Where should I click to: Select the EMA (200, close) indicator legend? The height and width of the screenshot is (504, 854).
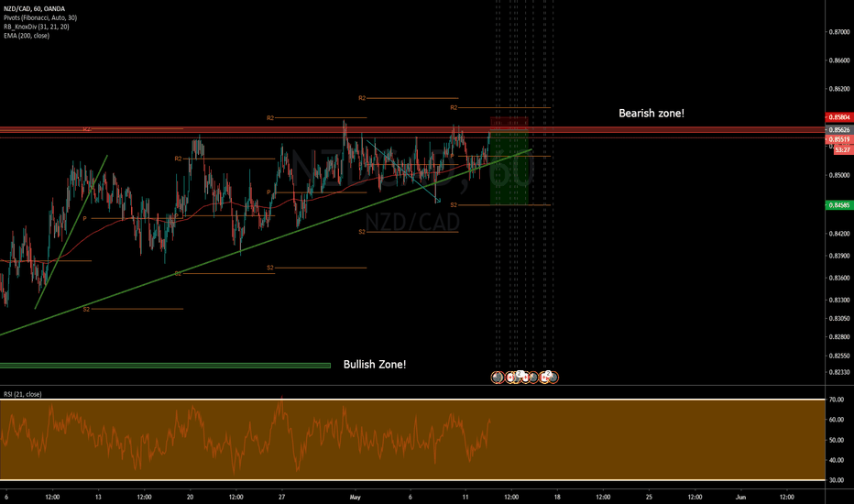[x=27, y=36]
